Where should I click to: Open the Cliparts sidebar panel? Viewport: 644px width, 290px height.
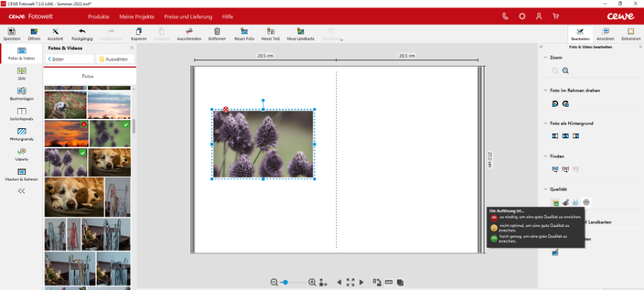(21, 154)
